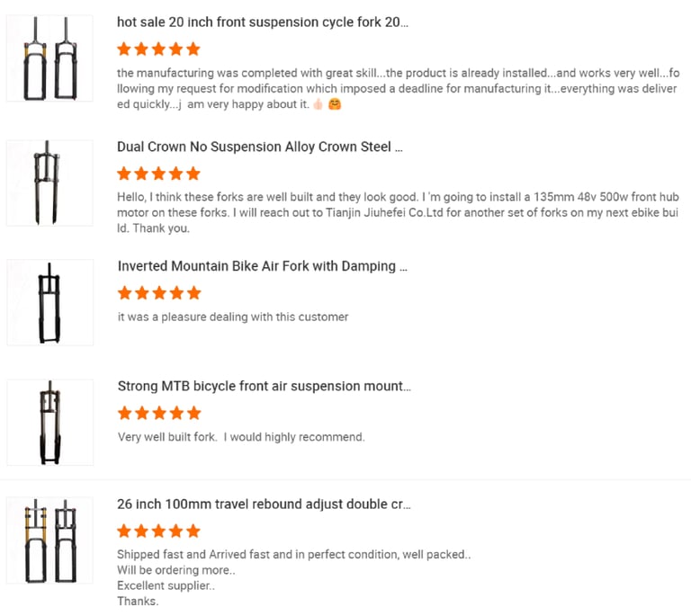Open the Dual Crown fork product image
Viewport: 691px width, 616px height.
click(x=49, y=183)
